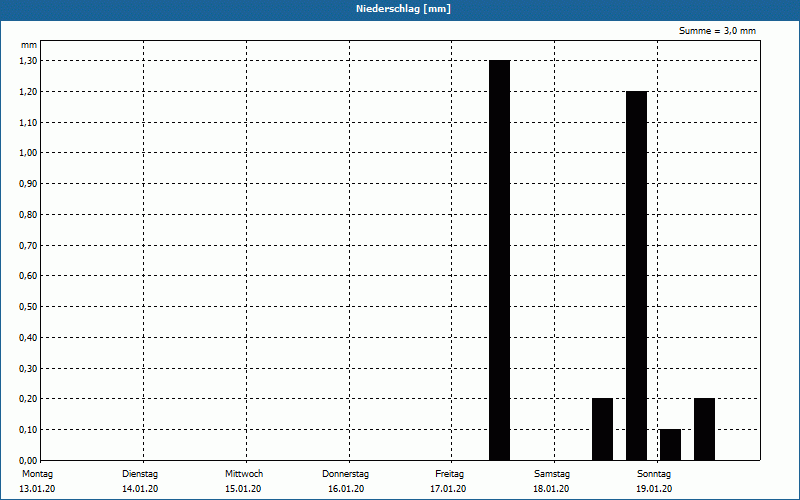Click the Dienstag axis label

tap(140, 474)
